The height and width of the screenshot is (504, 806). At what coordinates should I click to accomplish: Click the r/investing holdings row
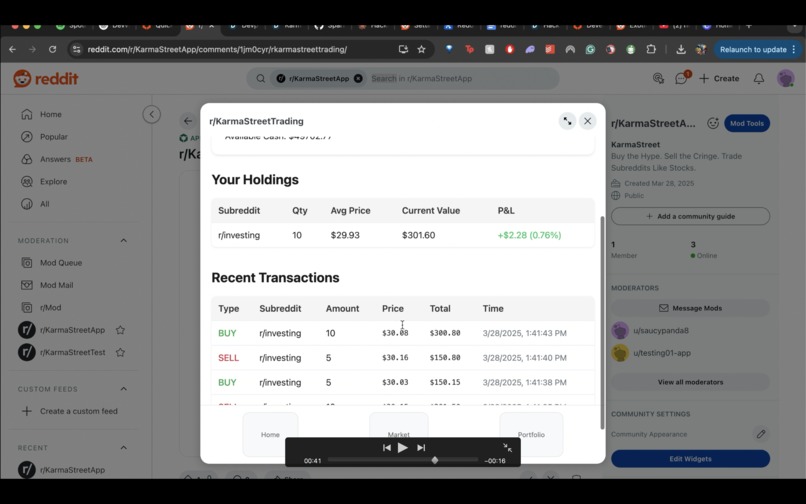402,235
